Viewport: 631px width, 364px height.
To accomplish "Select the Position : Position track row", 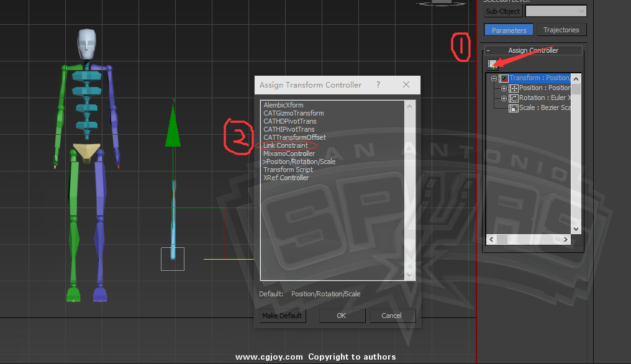I will [x=545, y=88].
